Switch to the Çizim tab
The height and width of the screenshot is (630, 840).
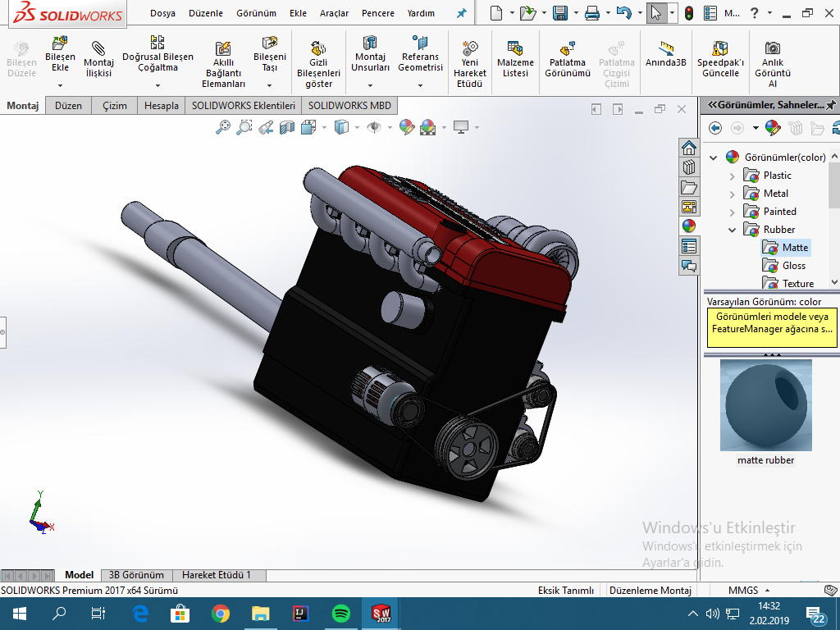click(x=115, y=106)
